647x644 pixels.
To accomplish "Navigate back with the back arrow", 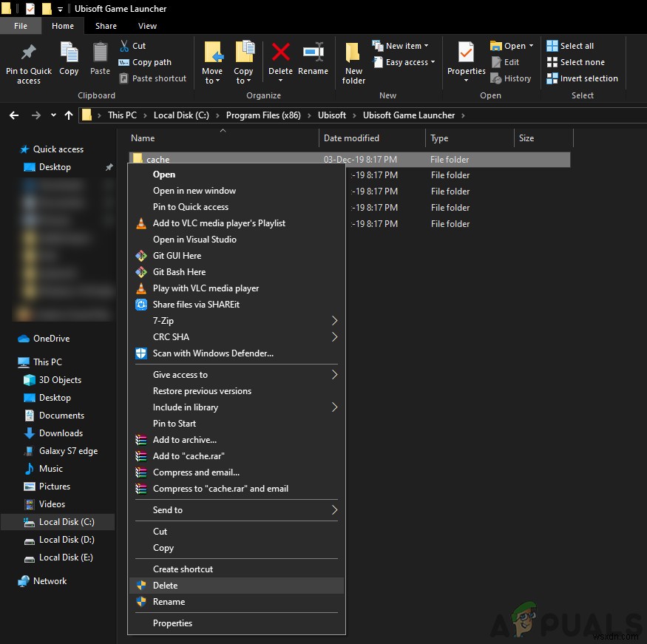I will (13, 115).
